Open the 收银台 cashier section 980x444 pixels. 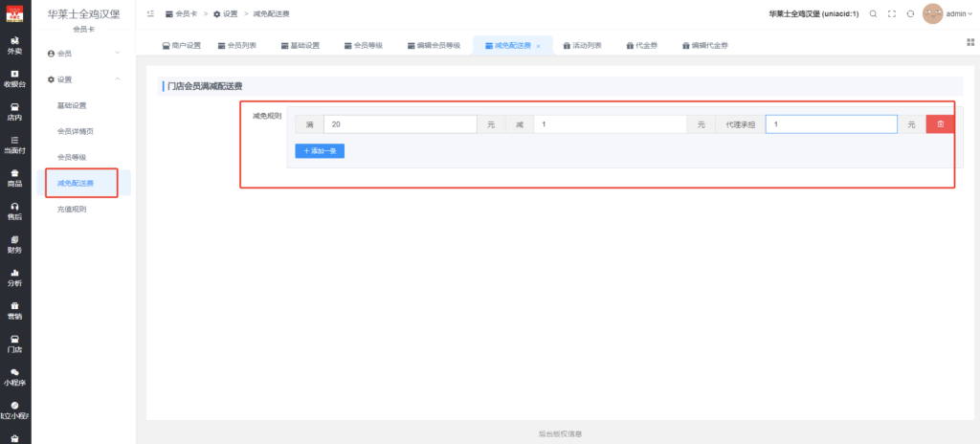pos(15,78)
